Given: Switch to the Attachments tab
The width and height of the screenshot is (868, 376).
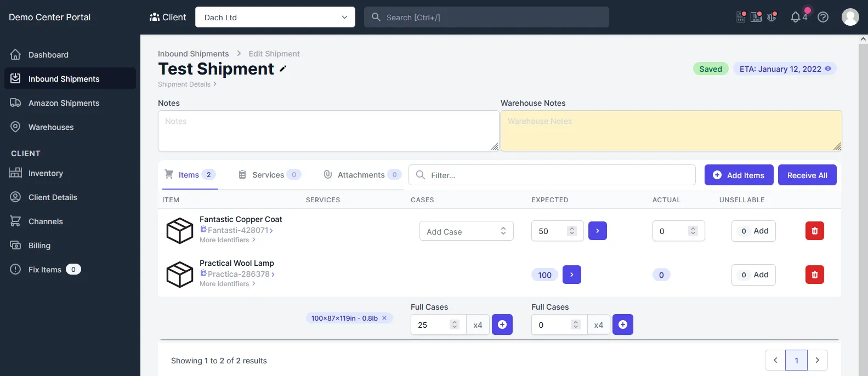Looking at the screenshot, I should click(362, 175).
